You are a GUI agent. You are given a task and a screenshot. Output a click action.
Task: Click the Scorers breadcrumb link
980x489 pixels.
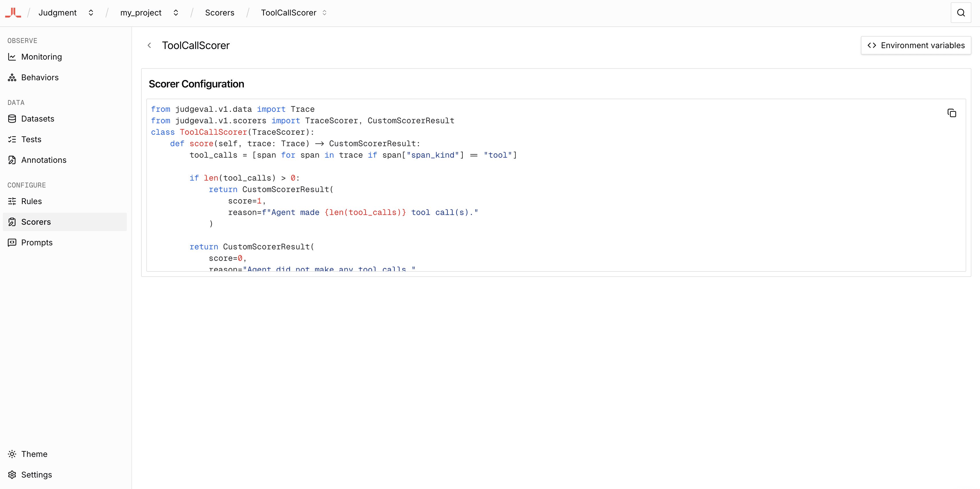point(219,13)
